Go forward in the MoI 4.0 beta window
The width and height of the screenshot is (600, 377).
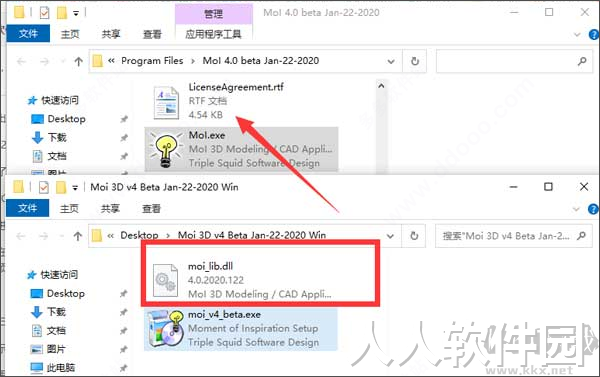tap(45, 61)
